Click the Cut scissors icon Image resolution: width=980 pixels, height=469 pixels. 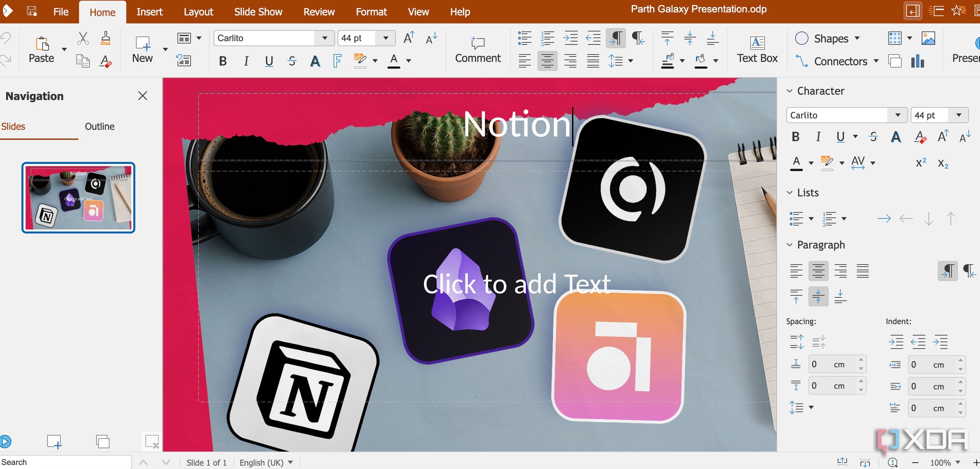[x=82, y=38]
